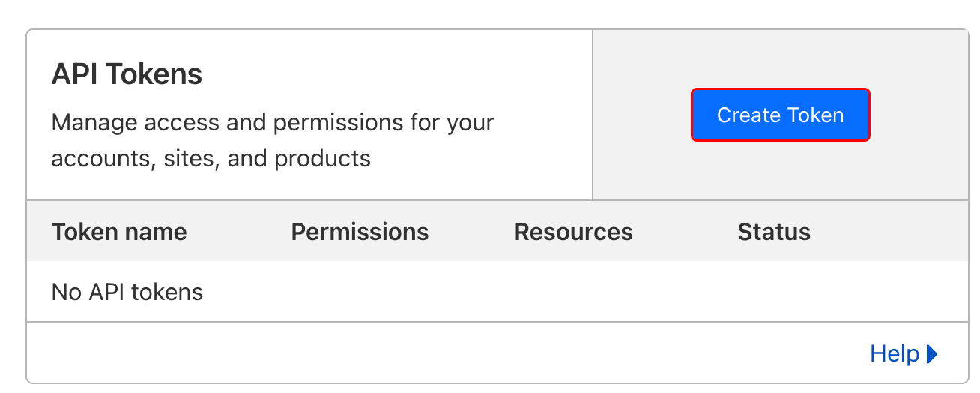Image resolution: width=980 pixels, height=393 pixels.
Task: Click the blank header space between Token name and Permissions
Action: point(239,232)
